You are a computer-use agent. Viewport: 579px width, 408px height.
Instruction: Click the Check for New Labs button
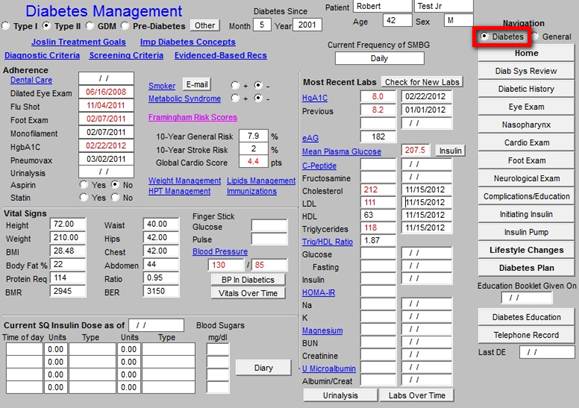coord(422,82)
